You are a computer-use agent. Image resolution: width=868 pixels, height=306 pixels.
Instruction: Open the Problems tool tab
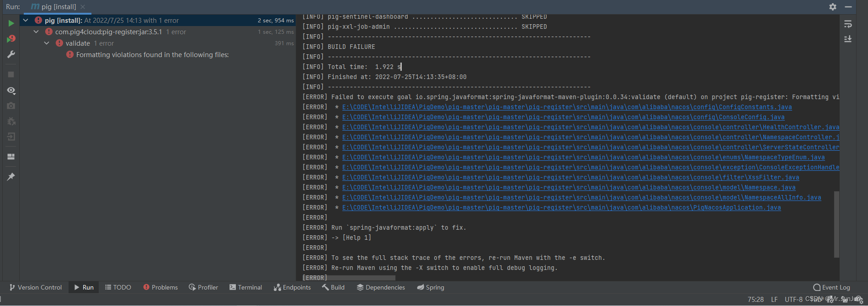160,287
